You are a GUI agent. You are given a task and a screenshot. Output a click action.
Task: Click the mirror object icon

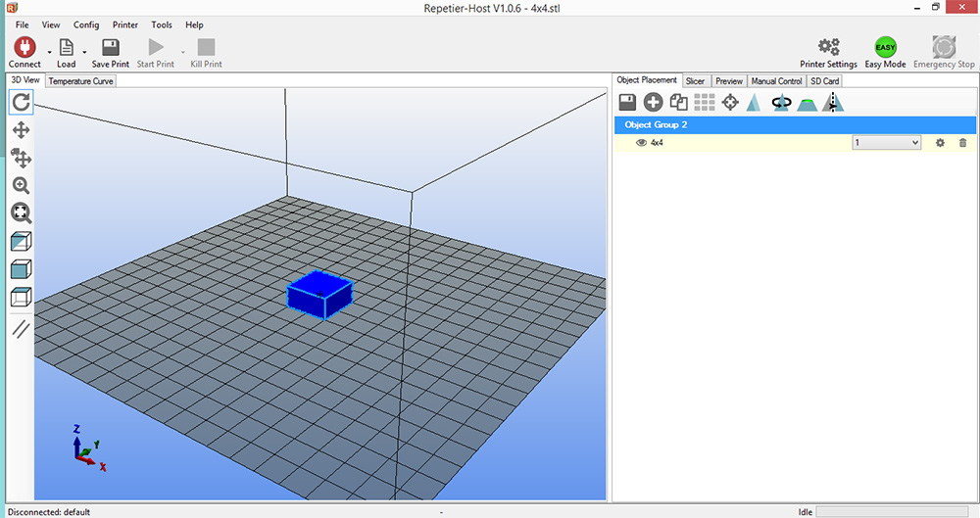(833, 102)
